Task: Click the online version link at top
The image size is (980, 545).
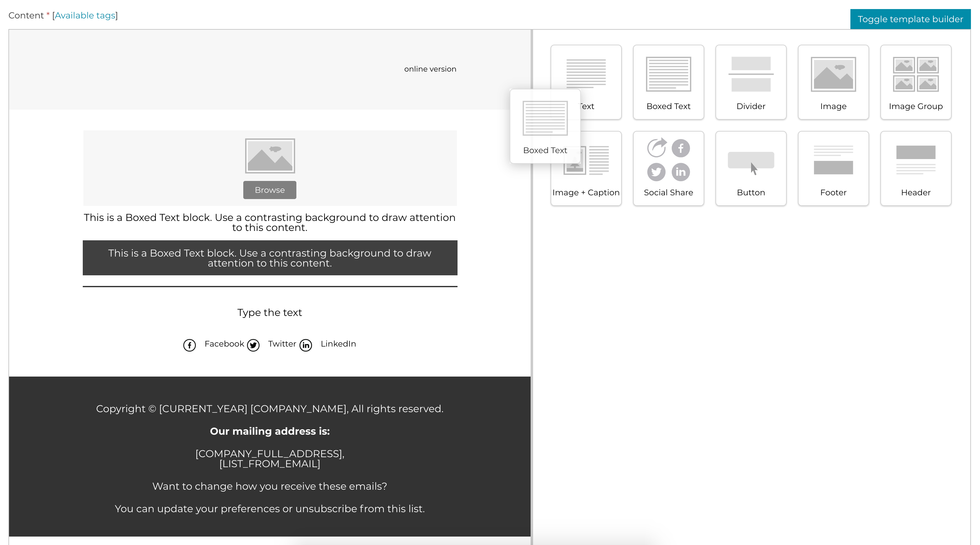Action: pos(429,68)
